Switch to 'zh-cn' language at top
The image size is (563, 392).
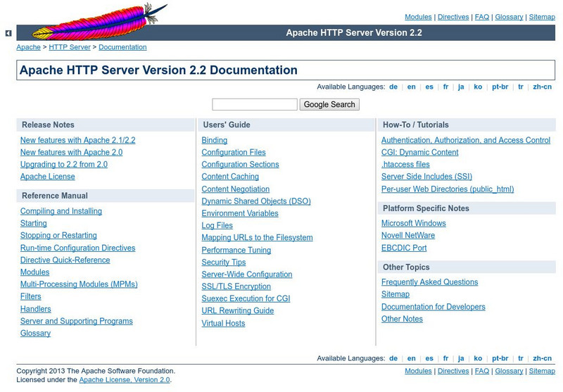click(542, 87)
